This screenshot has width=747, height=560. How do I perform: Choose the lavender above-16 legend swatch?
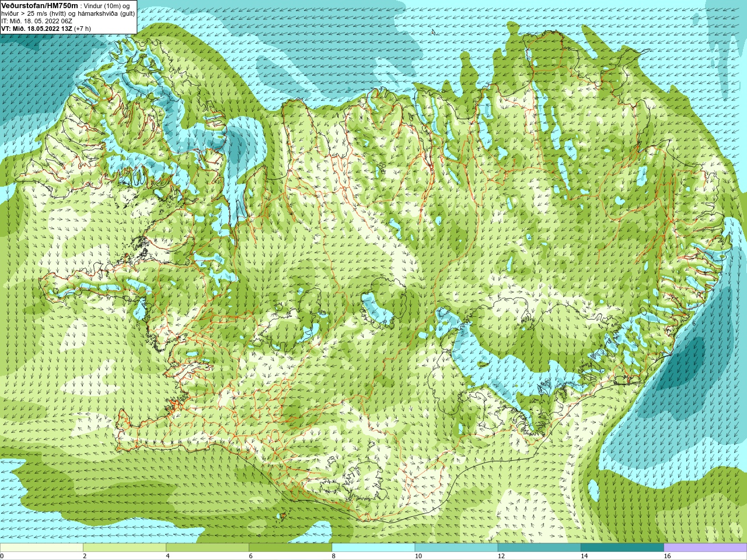pyautogui.click(x=706, y=548)
